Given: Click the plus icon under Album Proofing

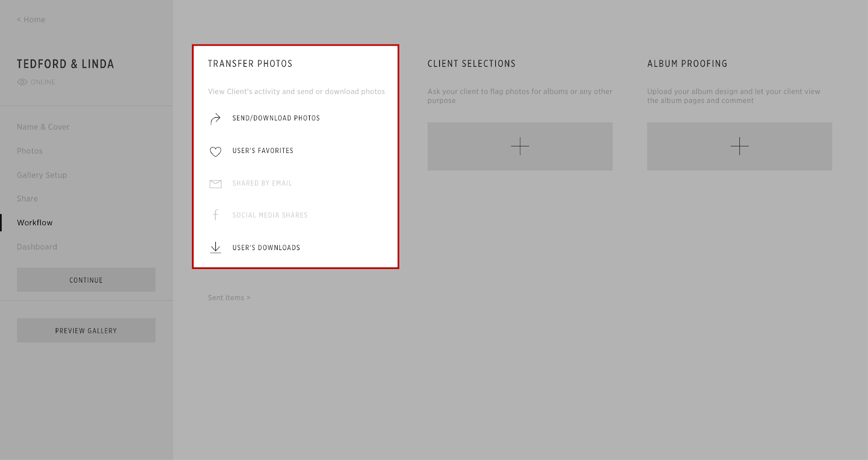Looking at the screenshot, I should [739, 146].
